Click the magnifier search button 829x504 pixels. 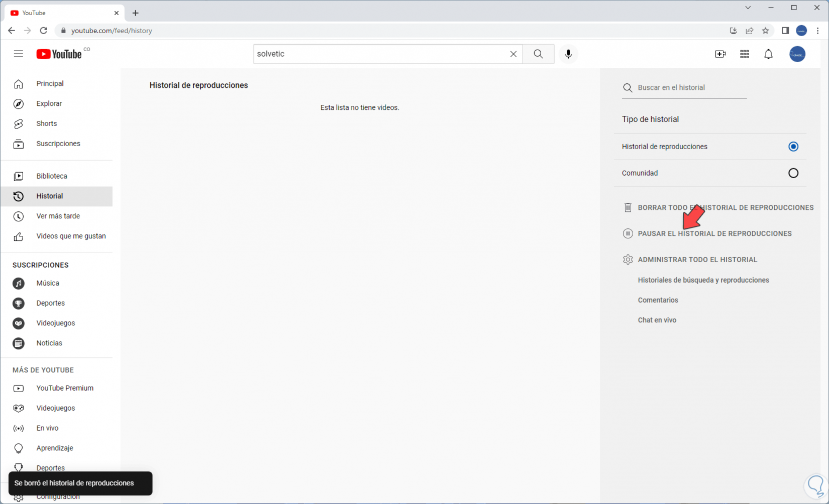[538, 54]
